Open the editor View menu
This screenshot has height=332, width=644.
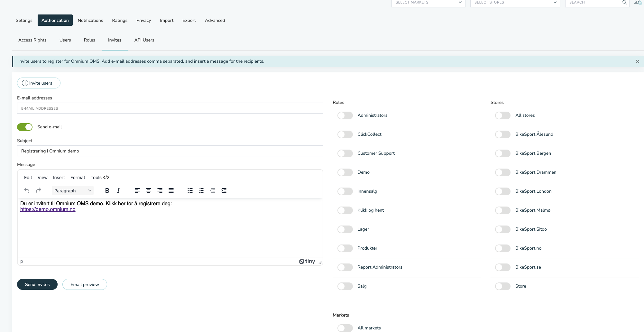coord(42,178)
